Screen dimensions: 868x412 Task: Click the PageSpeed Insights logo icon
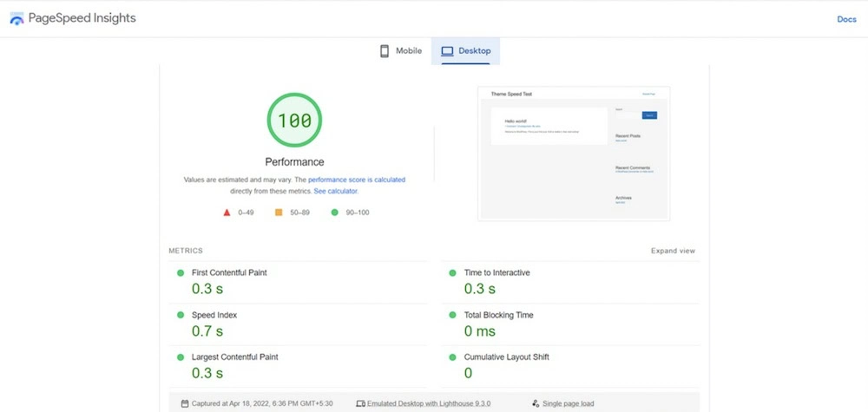tap(16, 18)
